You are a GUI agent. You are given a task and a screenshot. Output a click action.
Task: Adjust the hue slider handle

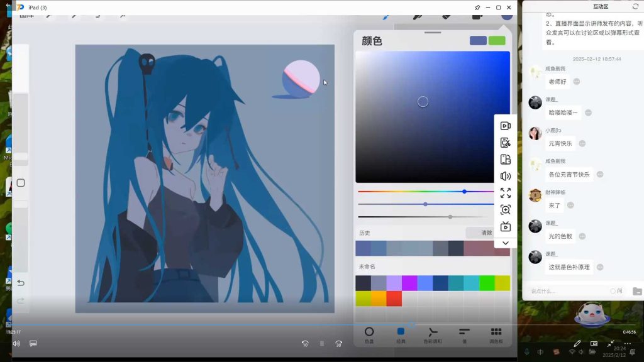coord(465,191)
